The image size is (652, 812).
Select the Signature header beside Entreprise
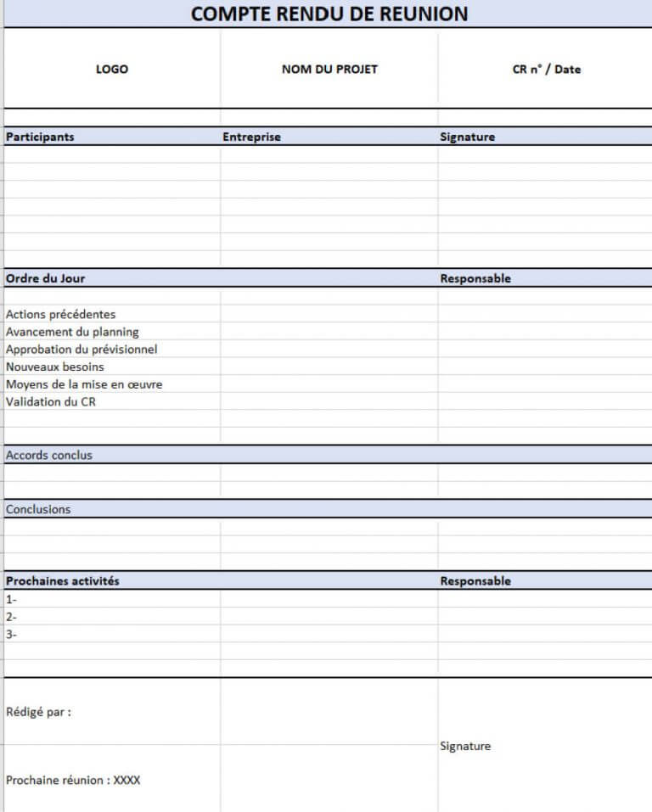click(467, 137)
